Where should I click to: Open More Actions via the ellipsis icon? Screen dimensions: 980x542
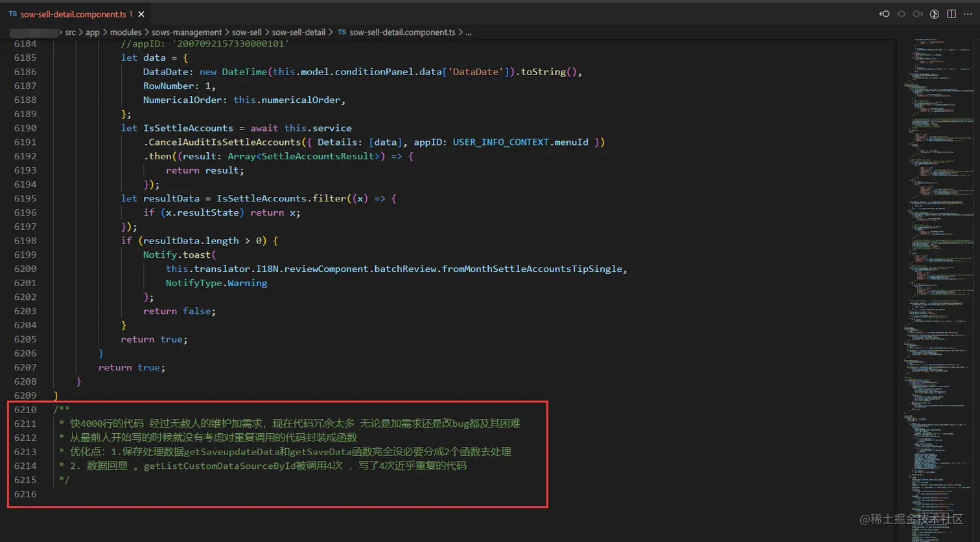[x=968, y=13]
